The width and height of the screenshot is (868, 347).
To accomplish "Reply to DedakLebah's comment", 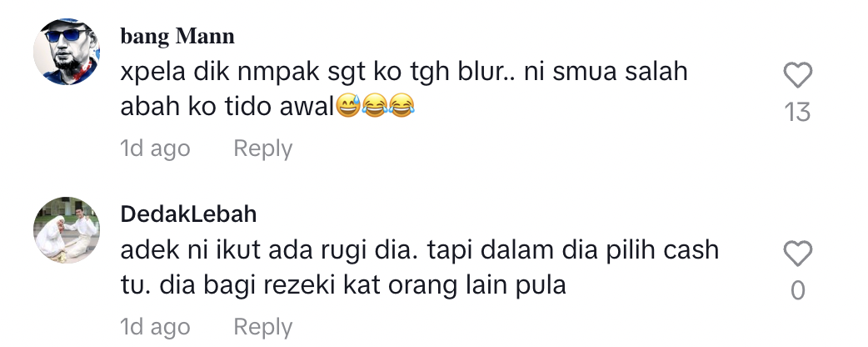I will point(263,327).
